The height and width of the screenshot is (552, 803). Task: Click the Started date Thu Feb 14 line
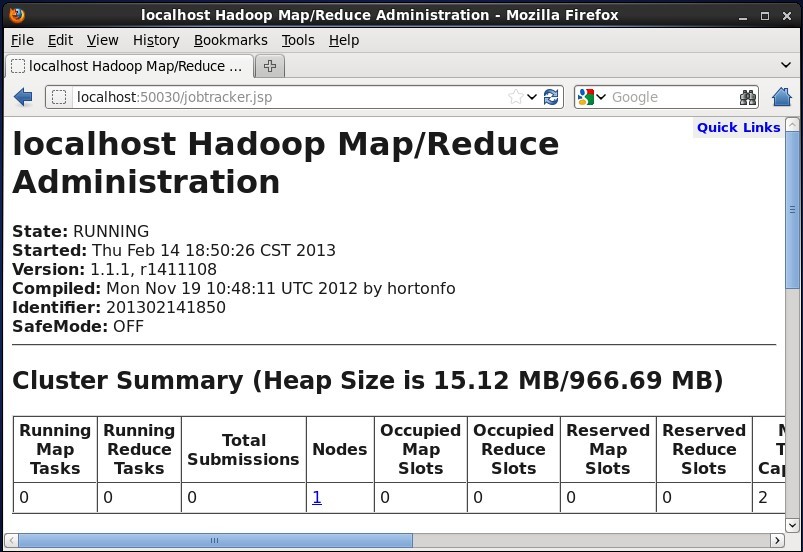tap(174, 250)
